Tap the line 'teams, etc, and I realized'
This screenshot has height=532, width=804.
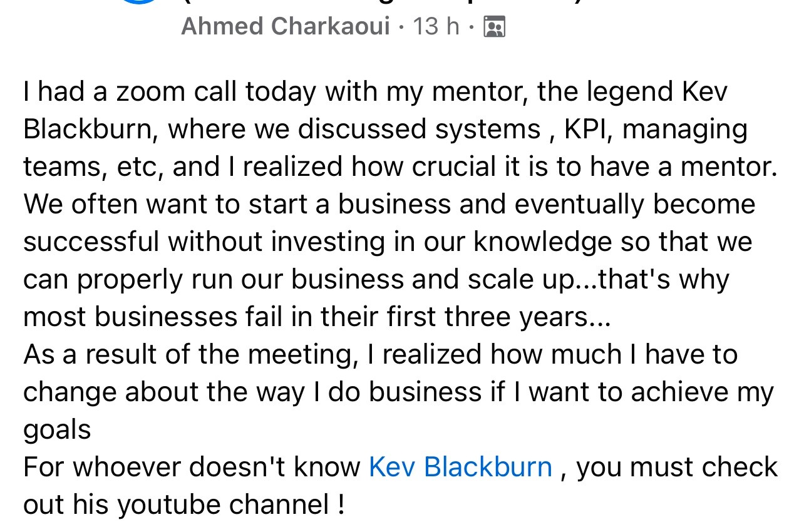399,167
